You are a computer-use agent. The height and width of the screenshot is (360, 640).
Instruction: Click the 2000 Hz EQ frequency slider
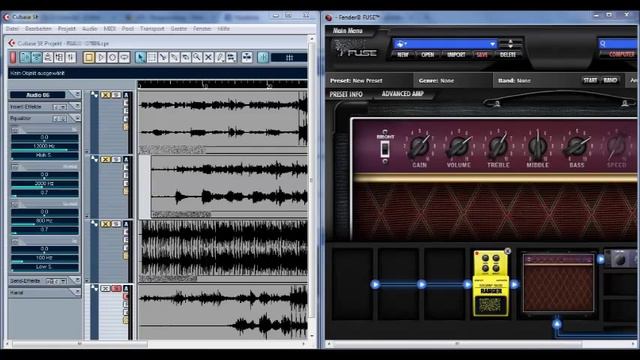pyautogui.click(x=44, y=183)
